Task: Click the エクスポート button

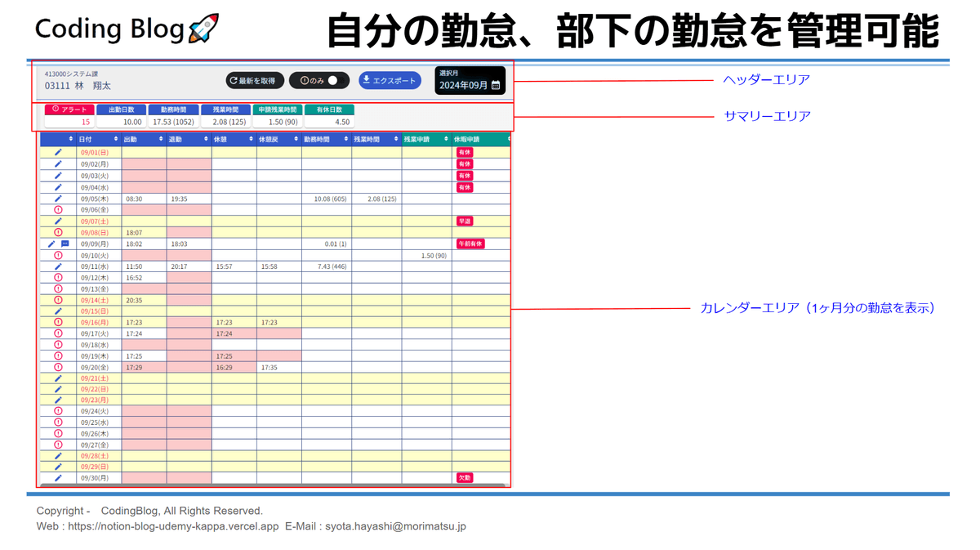Action: 390,80
